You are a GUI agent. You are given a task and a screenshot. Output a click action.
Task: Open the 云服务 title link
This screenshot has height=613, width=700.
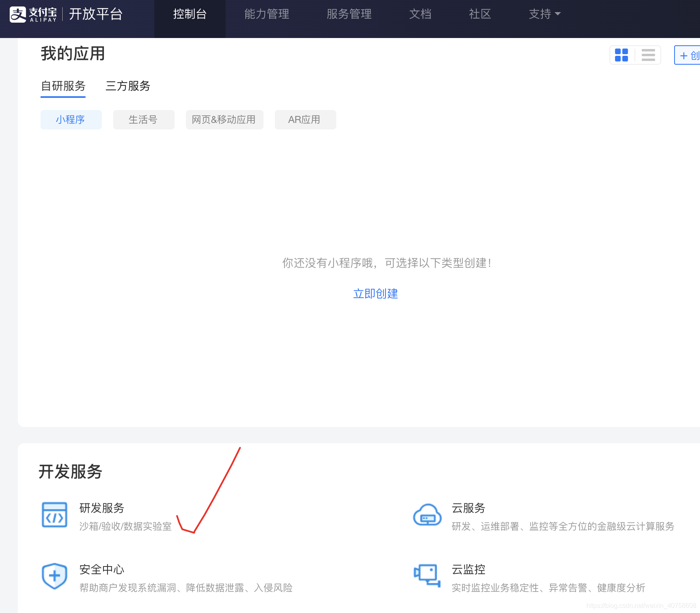pos(468,508)
